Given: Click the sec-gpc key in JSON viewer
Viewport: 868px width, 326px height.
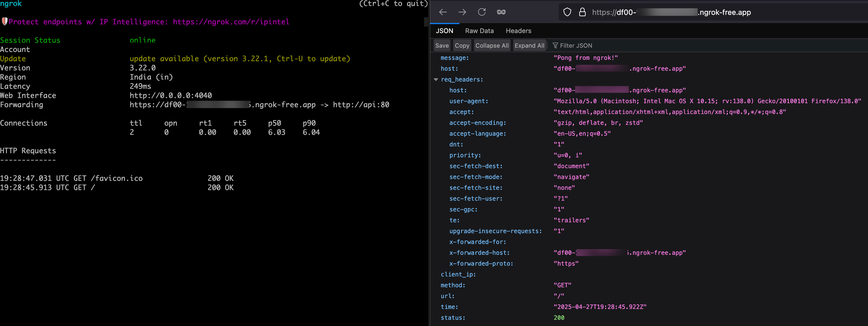Looking at the screenshot, I should click(x=463, y=209).
